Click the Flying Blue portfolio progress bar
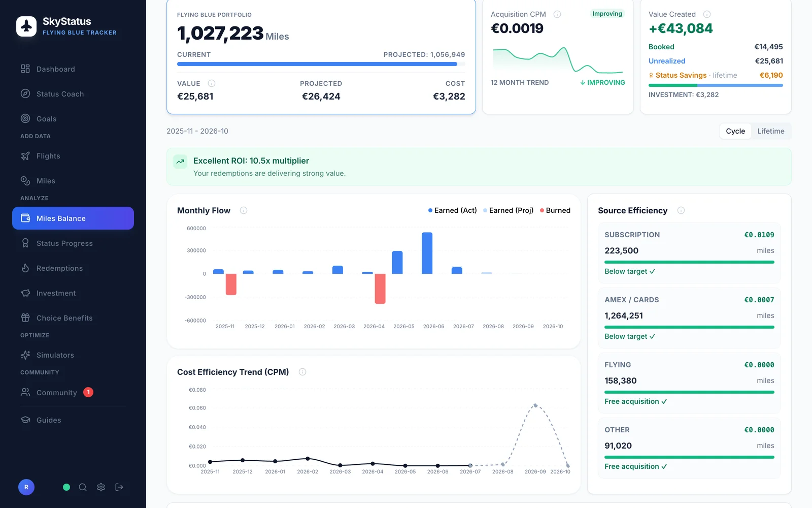This screenshot has width=812, height=508. (x=321, y=64)
